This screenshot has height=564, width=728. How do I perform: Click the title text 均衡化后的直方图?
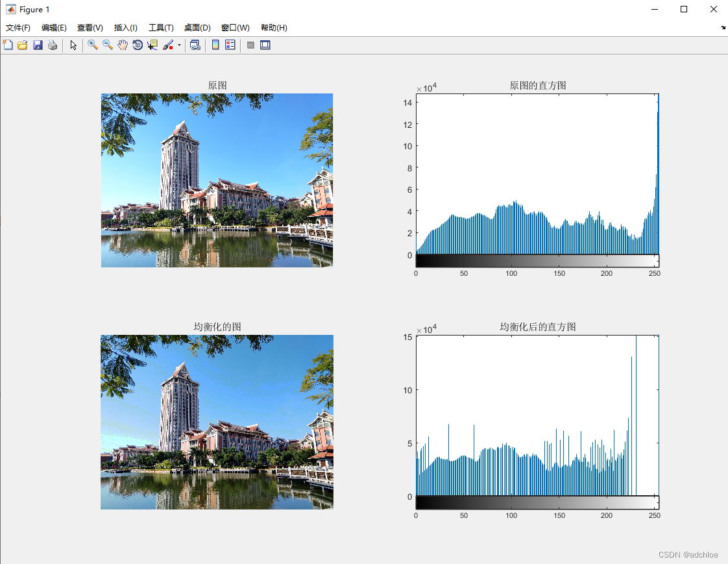pos(538,327)
